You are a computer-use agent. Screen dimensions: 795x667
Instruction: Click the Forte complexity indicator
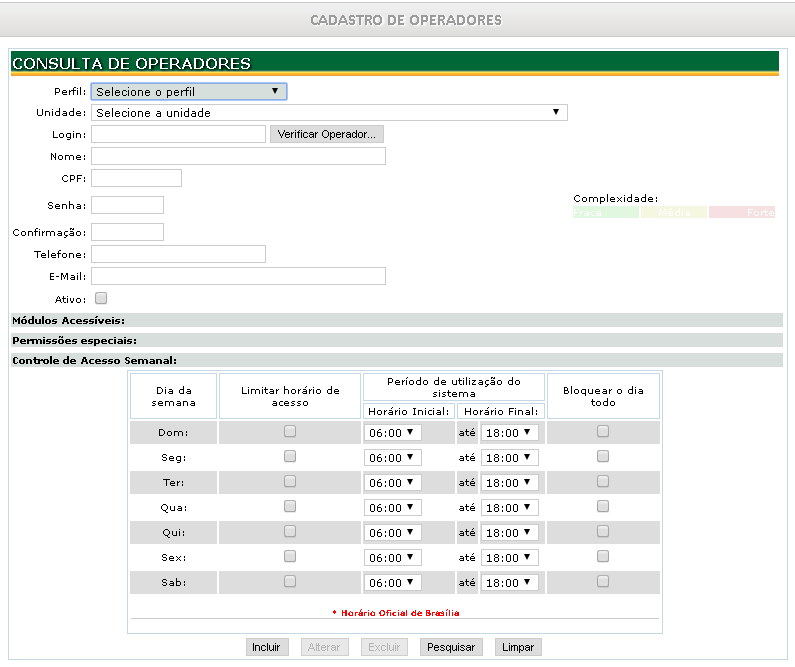tap(742, 213)
